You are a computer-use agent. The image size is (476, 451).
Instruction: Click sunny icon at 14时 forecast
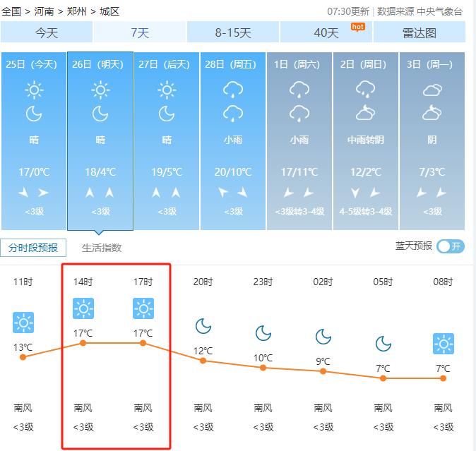(x=83, y=308)
